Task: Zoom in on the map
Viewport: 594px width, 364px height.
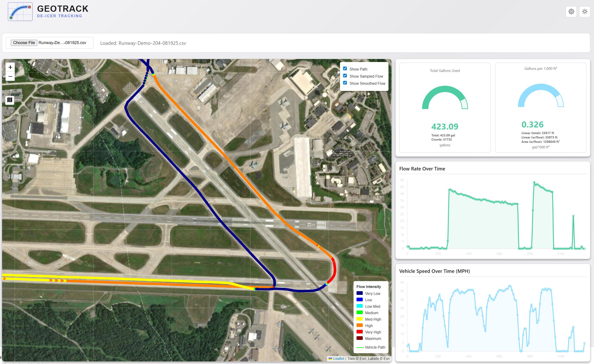Action: coord(10,67)
